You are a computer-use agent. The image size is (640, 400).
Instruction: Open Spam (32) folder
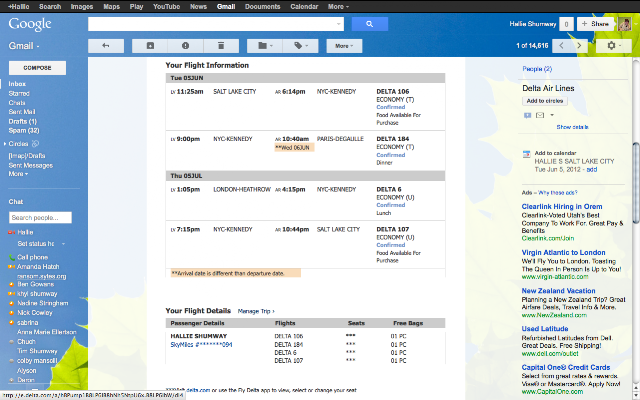tap(24, 131)
